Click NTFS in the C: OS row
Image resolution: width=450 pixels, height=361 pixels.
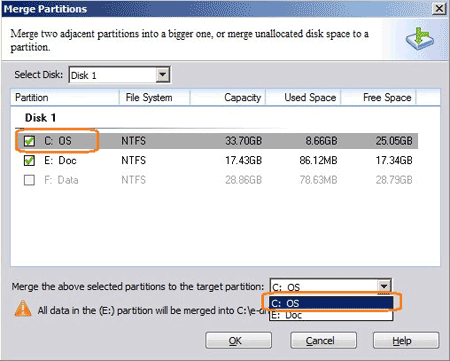pos(134,141)
